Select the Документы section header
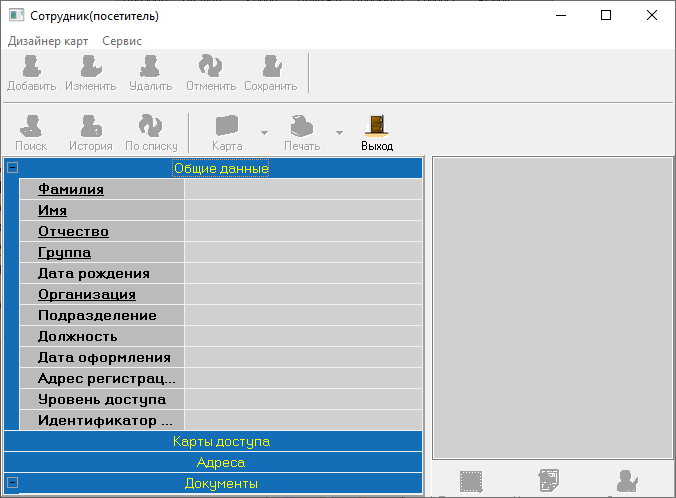The width and height of the screenshot is (676, 498). 221,483
